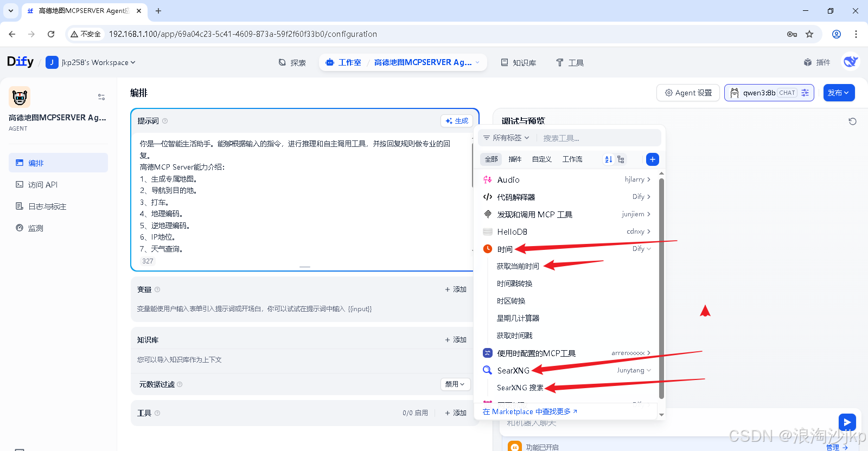The height and width of the screenshot is (451, 868).
Task: Open 在 Marketplace 中查找更多 link
Action: (530, 411)
